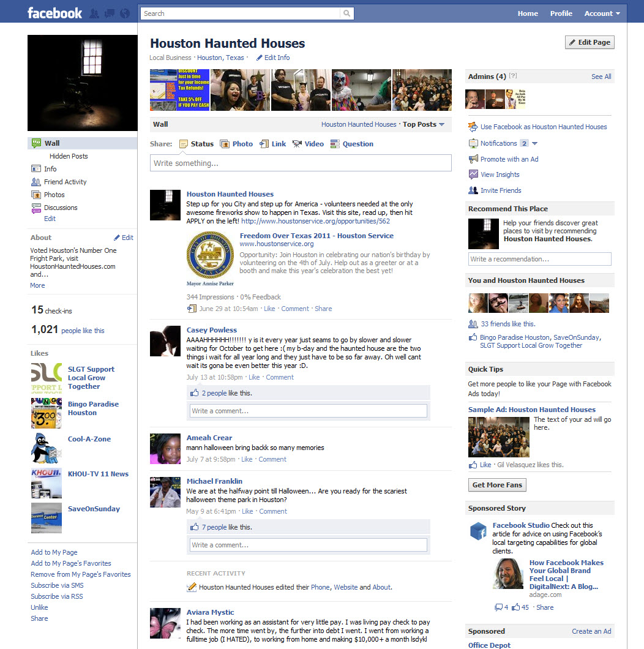Open Casey Powless profile link
Viewport: 644px width, 649px height.
coord(211,330)
